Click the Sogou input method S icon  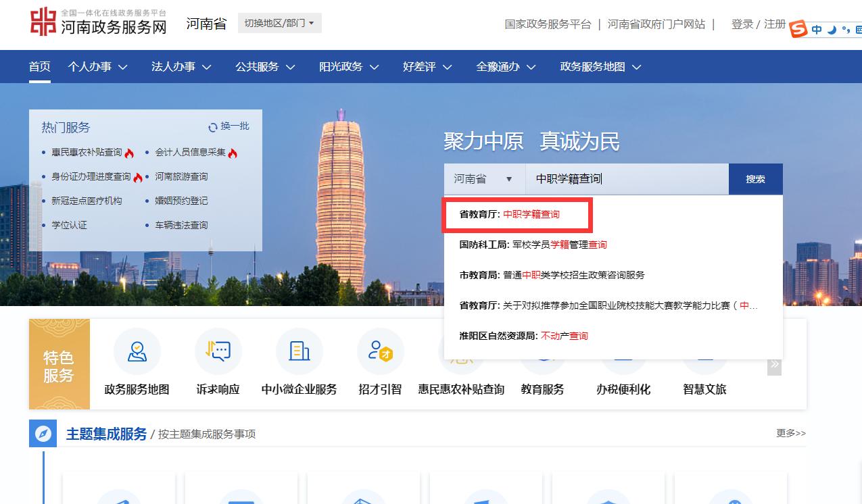coord(799,29)
